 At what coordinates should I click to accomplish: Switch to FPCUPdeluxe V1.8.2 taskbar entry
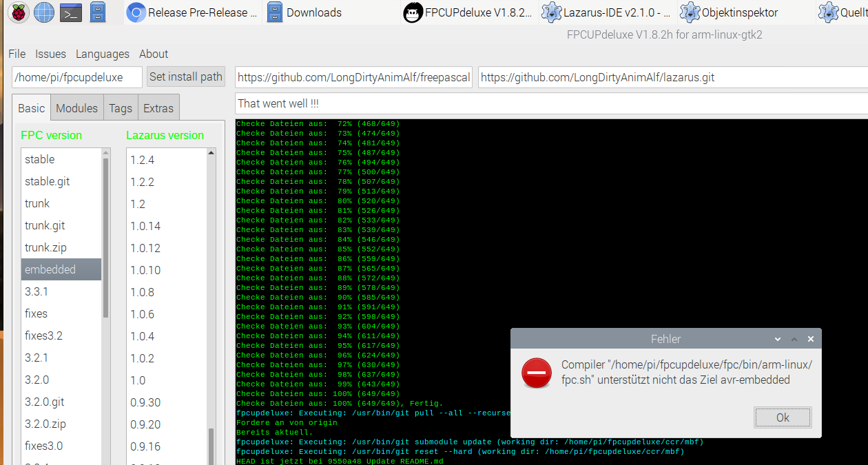tap(468, 12)
